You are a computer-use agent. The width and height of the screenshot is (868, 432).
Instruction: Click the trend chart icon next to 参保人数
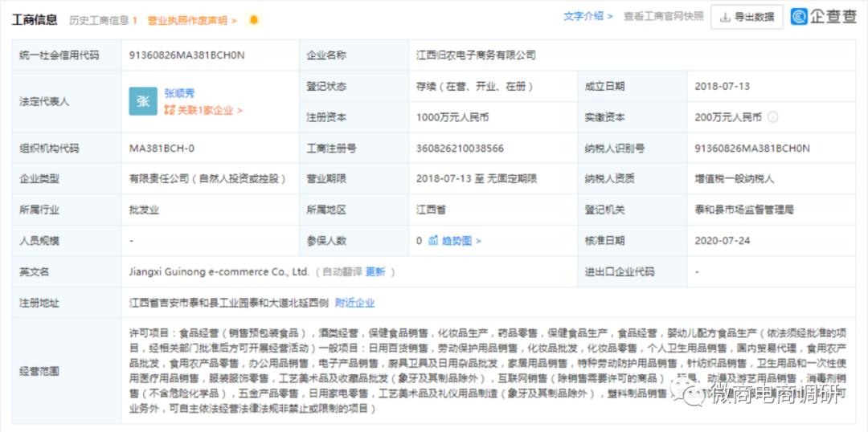click(433, 241)
